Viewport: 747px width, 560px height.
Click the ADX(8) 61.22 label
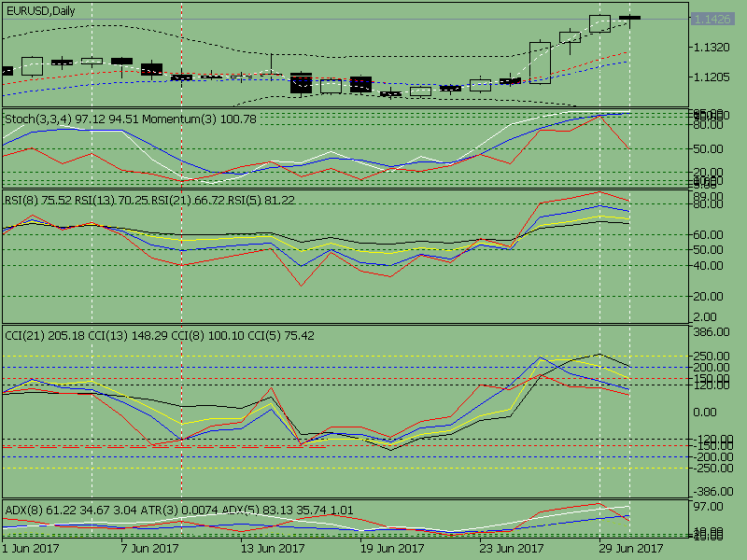pos(38,511)
